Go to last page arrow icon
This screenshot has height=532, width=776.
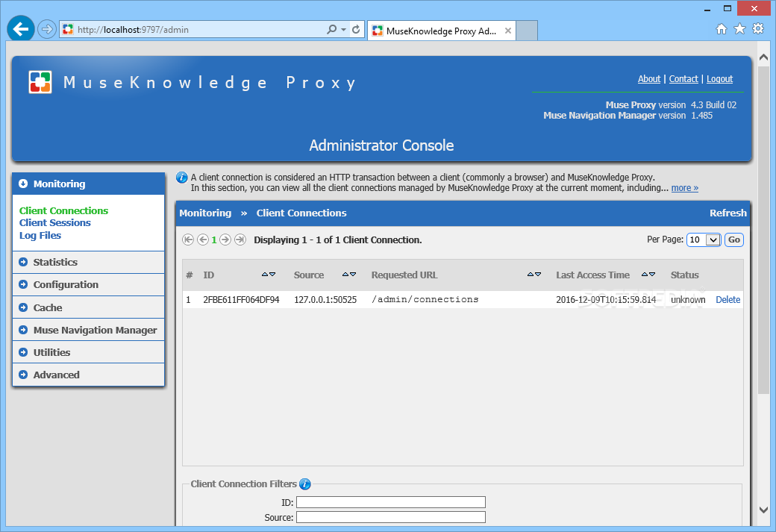pyautogui.click(x=240, y=240)
